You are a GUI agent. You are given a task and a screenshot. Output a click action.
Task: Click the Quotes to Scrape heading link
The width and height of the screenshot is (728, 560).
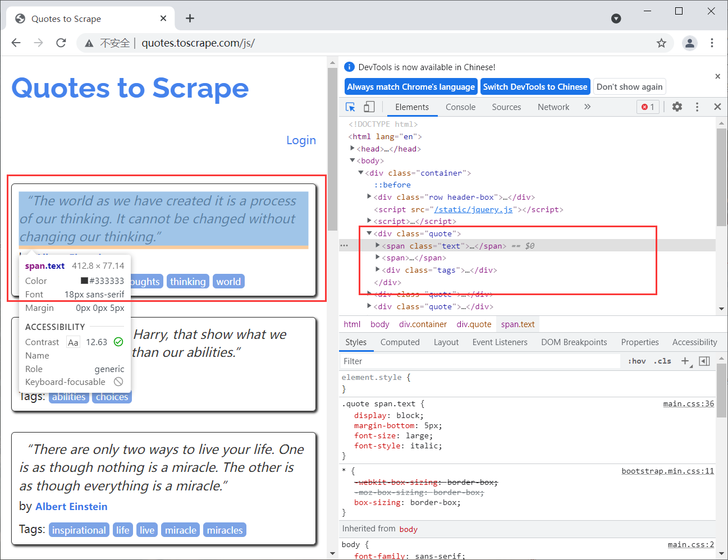pos(130,89)
